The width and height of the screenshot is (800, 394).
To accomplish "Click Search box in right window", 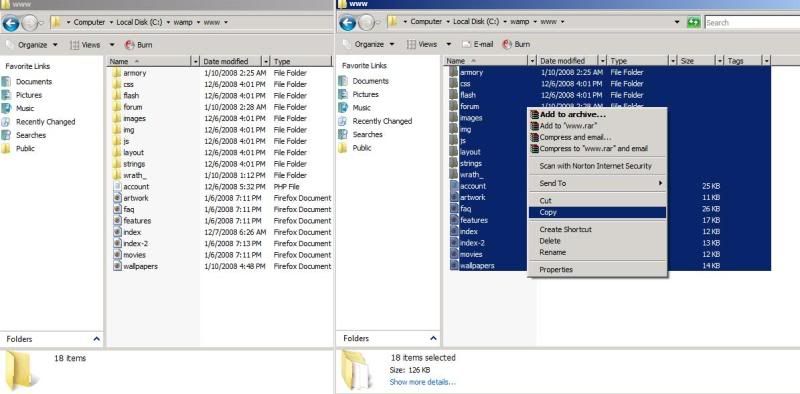I will click(752, 22).
